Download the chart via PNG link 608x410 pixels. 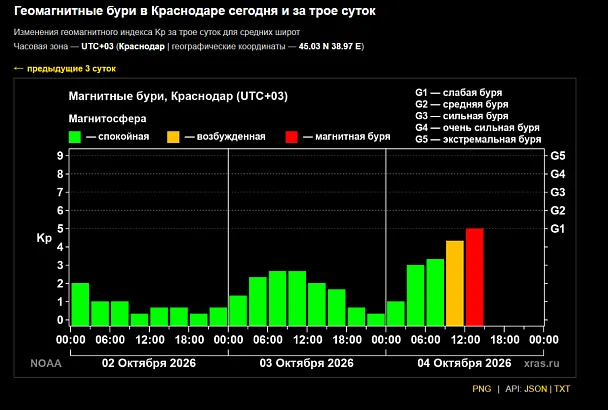481,389
